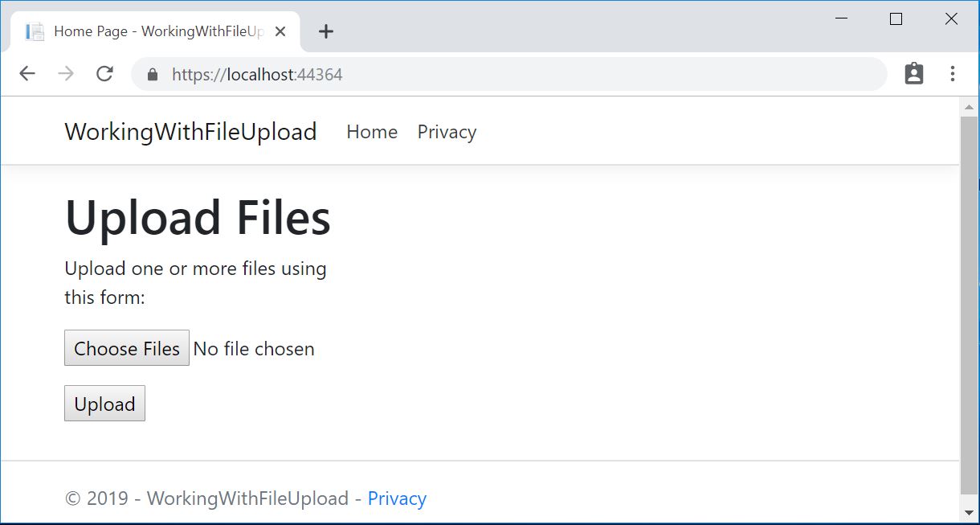Click the close button on the browser tab
The height and width of the screenshot is (525, 980).
point(280,31)
